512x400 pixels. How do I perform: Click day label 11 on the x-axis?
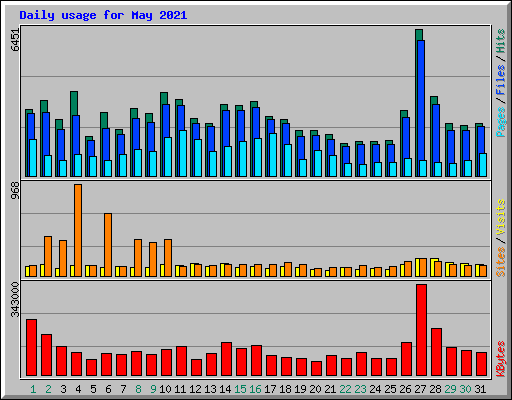tap(180, 389)
